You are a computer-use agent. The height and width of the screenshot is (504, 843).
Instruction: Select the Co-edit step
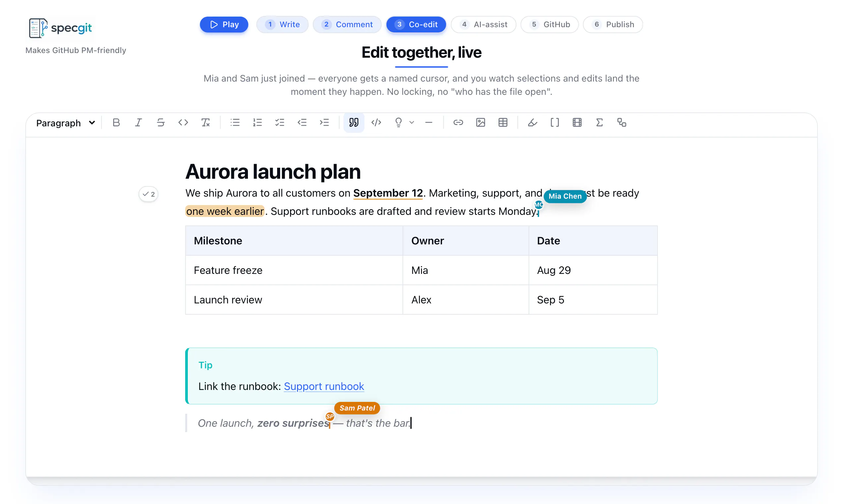tap(416, 25)
